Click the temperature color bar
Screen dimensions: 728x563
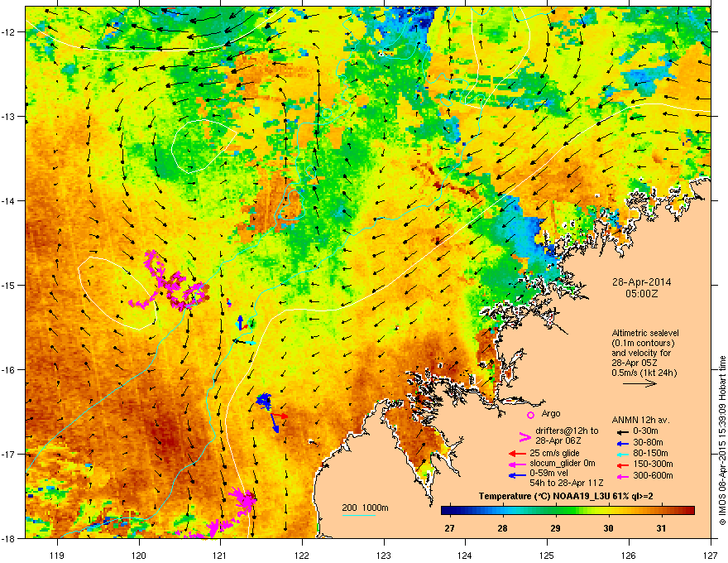(x=568, y=511)
